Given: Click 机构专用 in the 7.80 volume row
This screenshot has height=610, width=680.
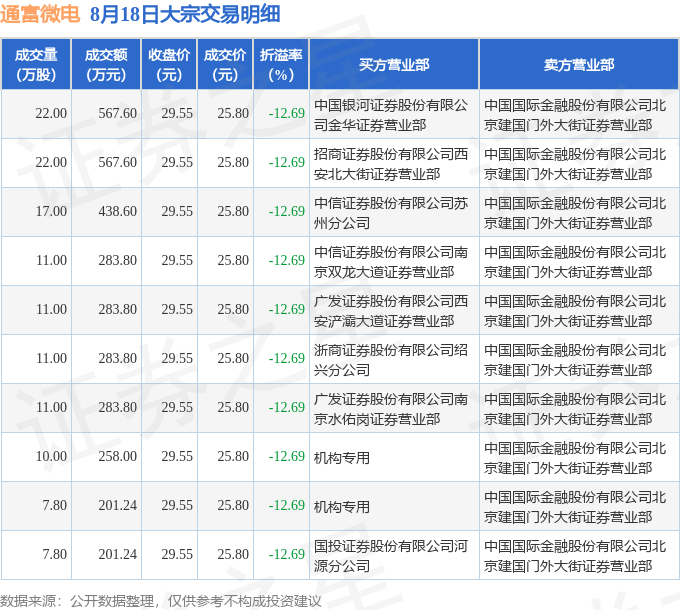Looking at the screenshot, I should click(342, 507).
